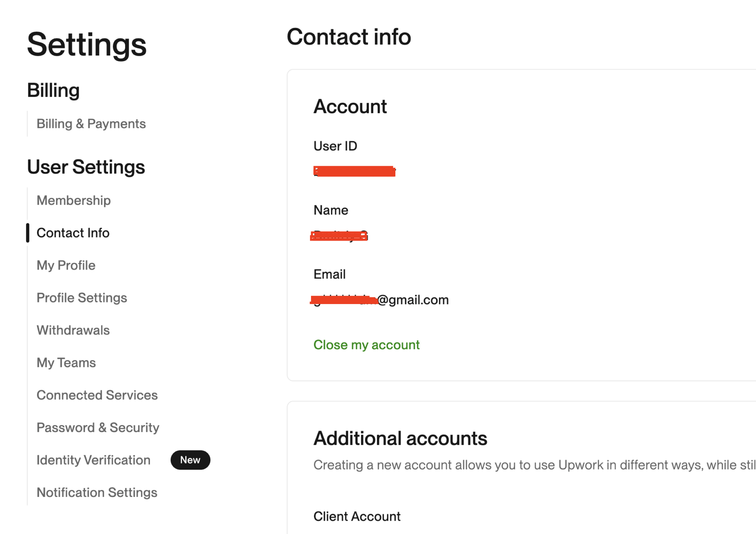Select the redacted Name value
This screenshot has height=534, width=756.
pos(339,236)
